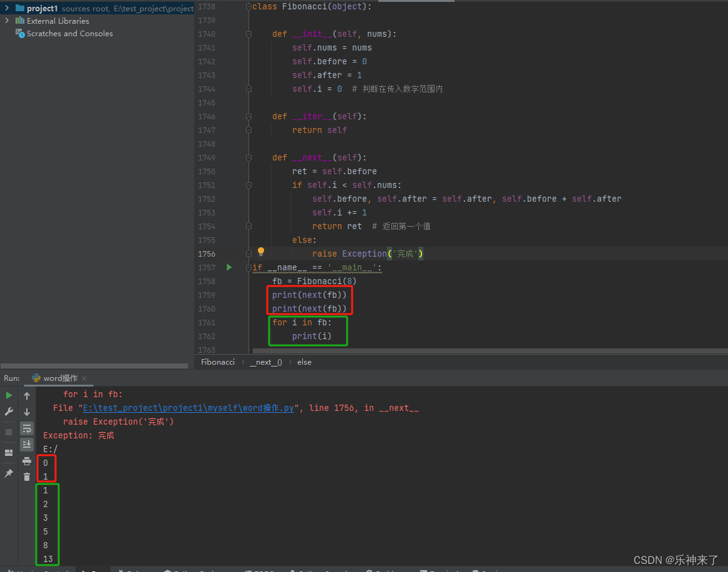Open run configuration via the wrench icon
This screenshot has width=728, height=572.
[x=9, y=412]
